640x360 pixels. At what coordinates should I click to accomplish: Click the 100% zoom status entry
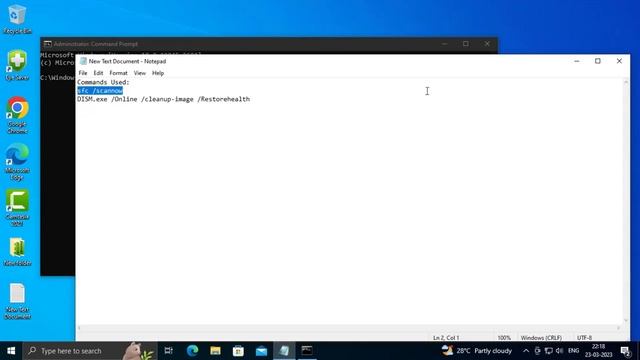coord(504,338)
